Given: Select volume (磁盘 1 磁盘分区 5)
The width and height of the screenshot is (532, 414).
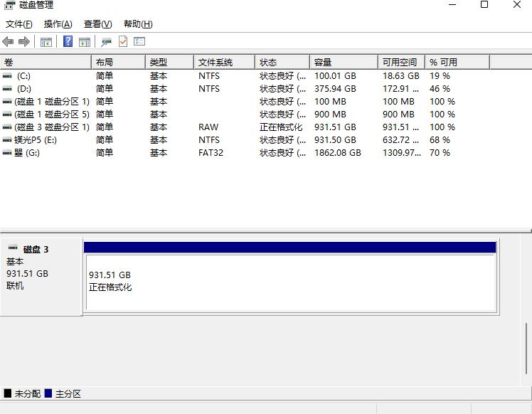Looking at the screenshot, I should tap(52, 115).
